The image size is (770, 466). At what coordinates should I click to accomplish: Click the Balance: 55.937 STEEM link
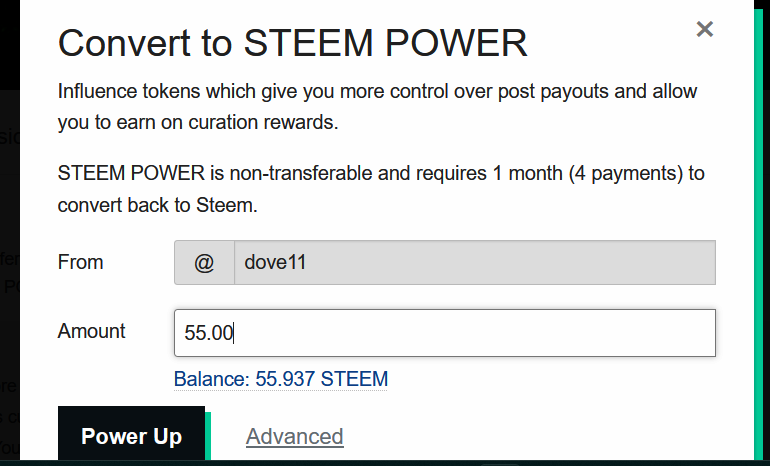pos(281,379)
